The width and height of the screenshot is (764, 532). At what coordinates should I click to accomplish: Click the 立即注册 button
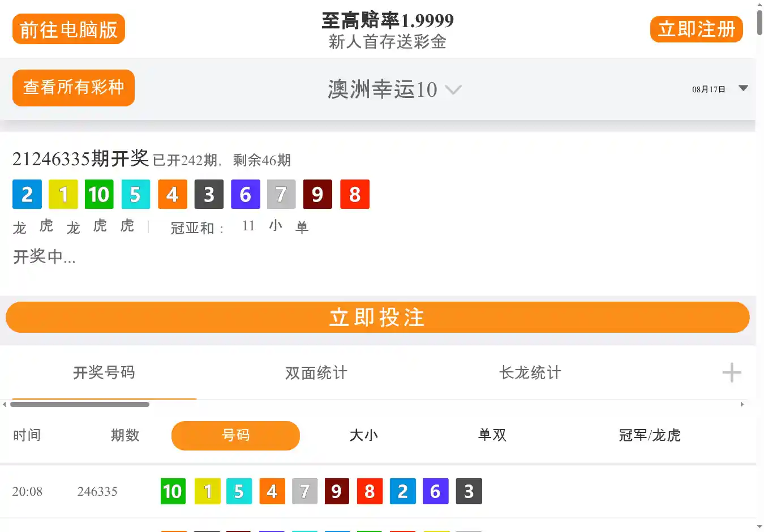pos(696,29)
